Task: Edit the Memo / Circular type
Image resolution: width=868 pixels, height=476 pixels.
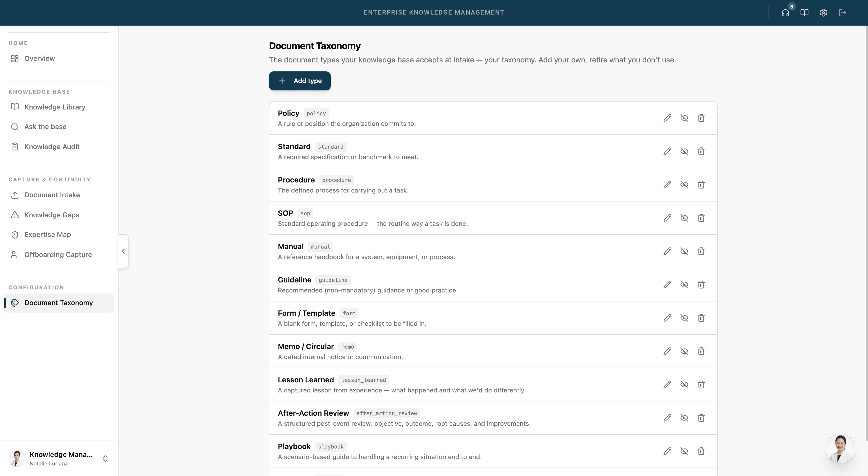Action: 667,351
